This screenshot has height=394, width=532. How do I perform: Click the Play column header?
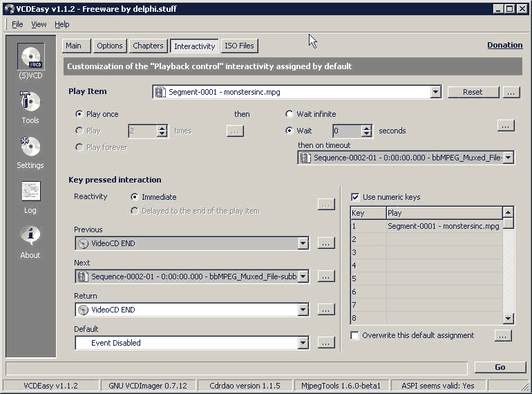pos(444,213)
